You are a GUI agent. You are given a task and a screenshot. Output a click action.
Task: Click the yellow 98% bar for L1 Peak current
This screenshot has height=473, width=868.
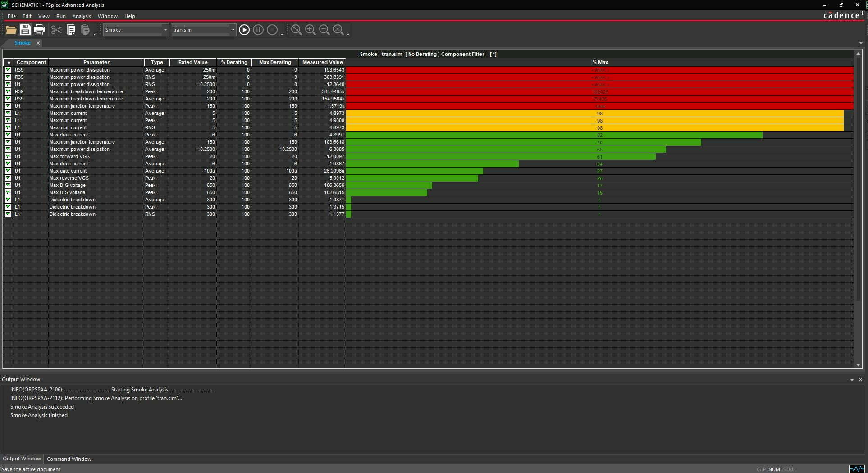click(595, 120)
